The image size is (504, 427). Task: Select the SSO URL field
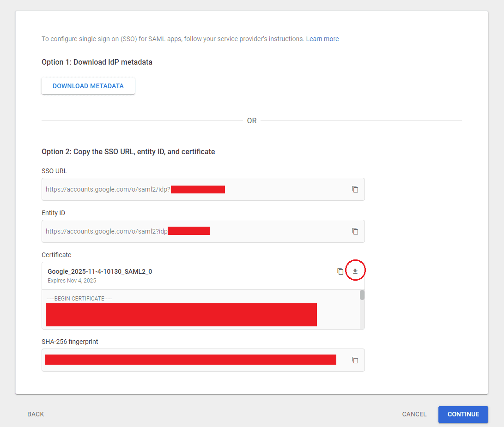click(185, 189)
